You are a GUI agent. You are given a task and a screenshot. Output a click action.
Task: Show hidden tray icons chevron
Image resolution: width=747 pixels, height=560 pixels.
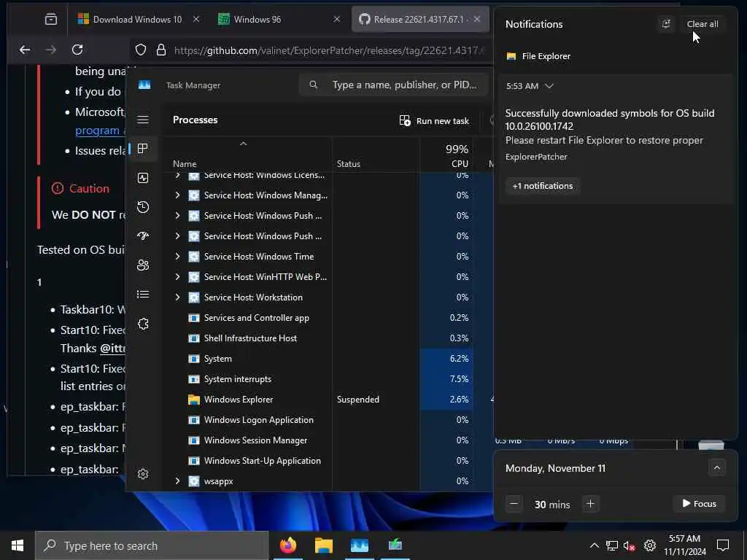(x=594, y=545)
